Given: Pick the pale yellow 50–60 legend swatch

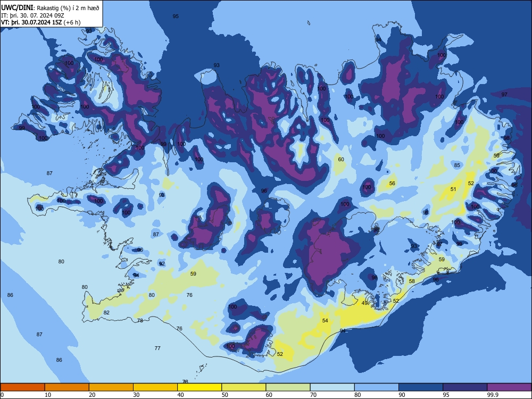Looking at the screenshot, I should (x=244, y=387).
